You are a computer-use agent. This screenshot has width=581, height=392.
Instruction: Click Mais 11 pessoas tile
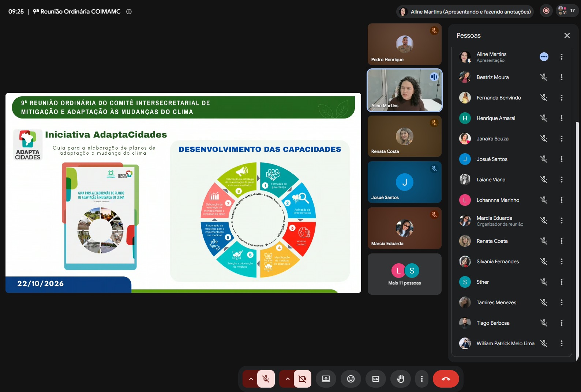(405, 274)
